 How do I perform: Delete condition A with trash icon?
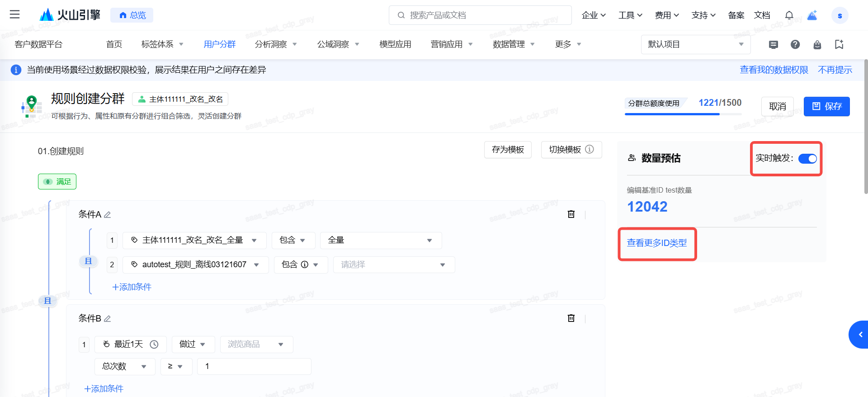coord(571,214)
